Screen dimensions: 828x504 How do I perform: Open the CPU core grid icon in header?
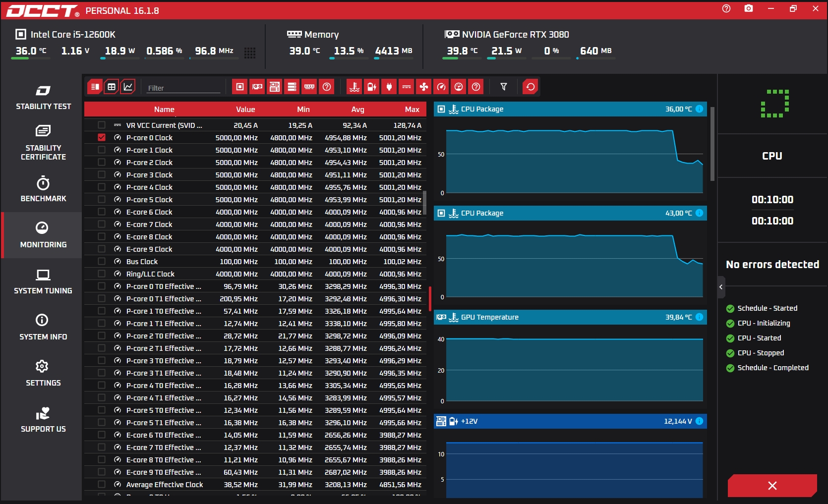click(x=250, y=53)
